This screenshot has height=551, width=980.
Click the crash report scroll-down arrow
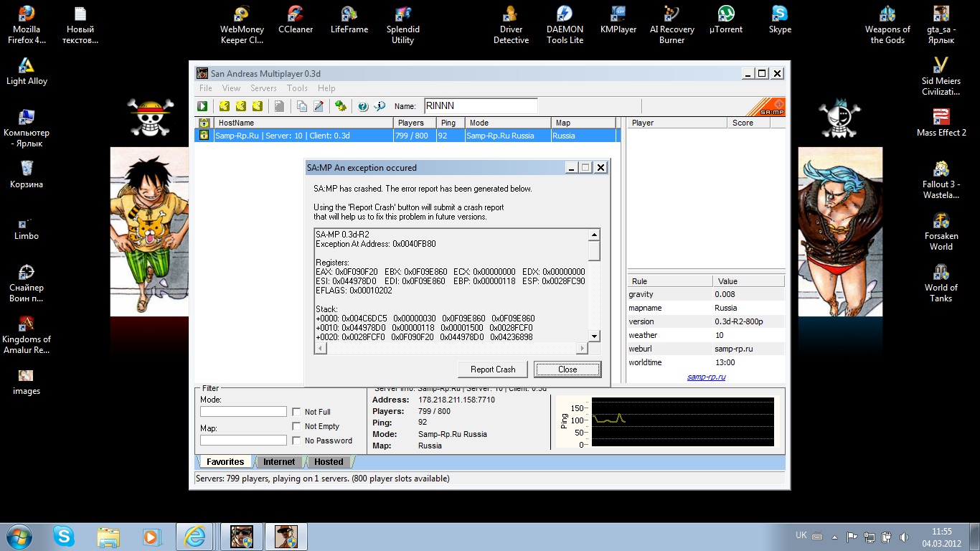click(x=594, y=336)
